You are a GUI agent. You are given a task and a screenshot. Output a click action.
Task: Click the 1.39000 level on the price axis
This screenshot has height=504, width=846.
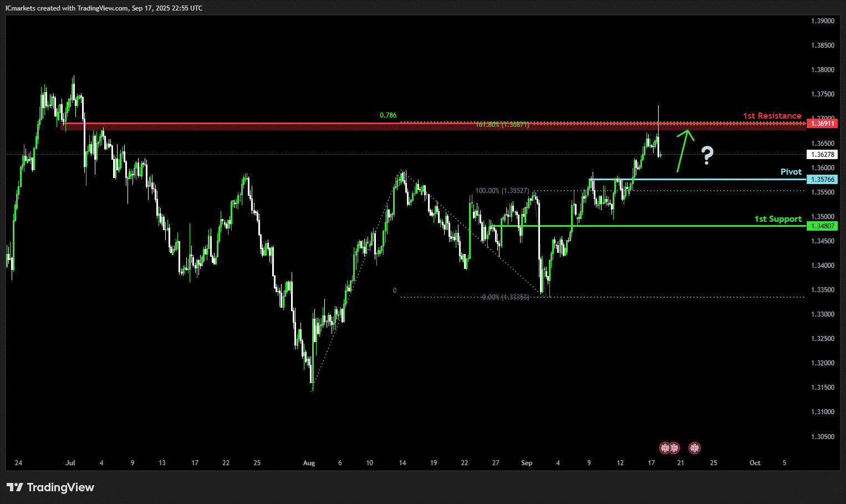pos(823,21)
